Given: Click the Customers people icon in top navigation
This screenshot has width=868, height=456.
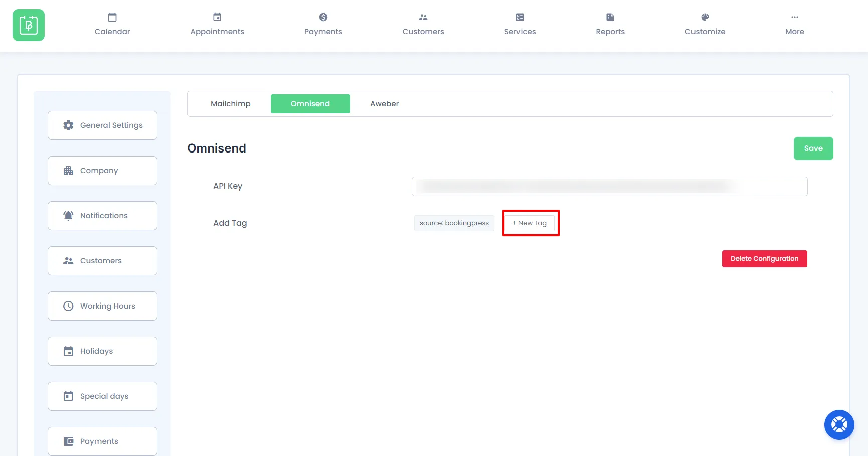Looking at the screenshot, I should click(423, 17).
